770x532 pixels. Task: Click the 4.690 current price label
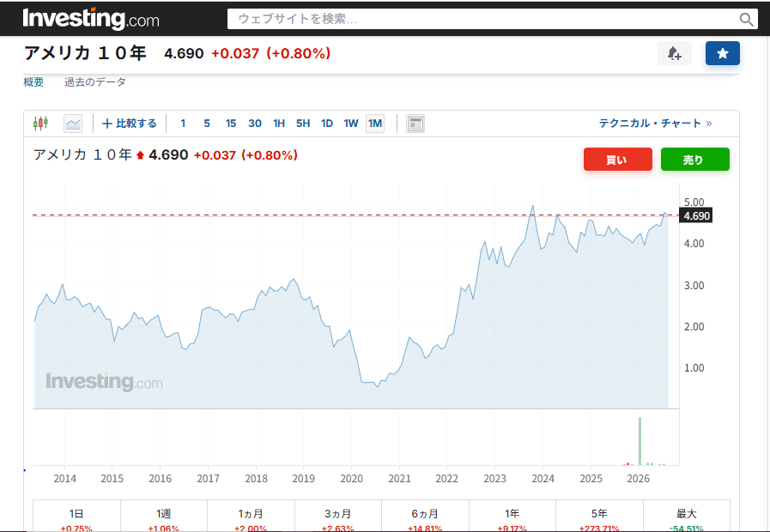(x=696, y=216)
